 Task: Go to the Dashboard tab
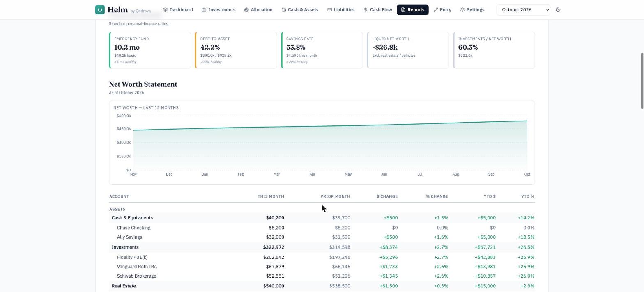[178, 10]
